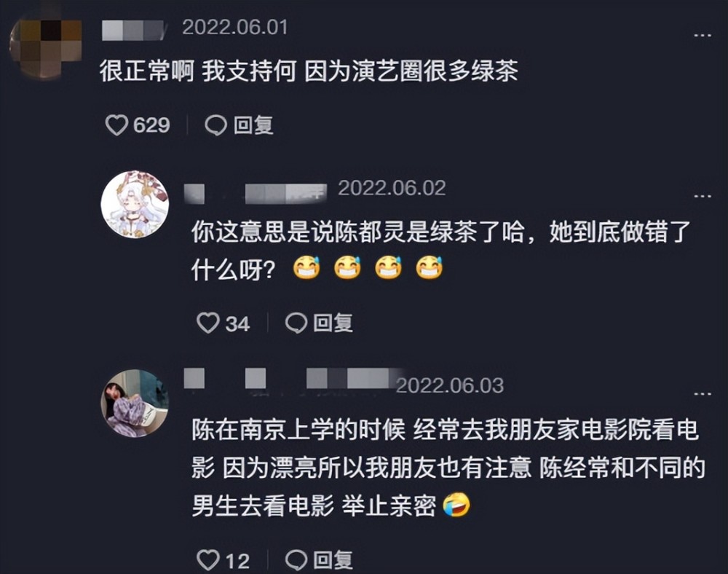Open the anime girl avatar profile

(x=135, y=205)
